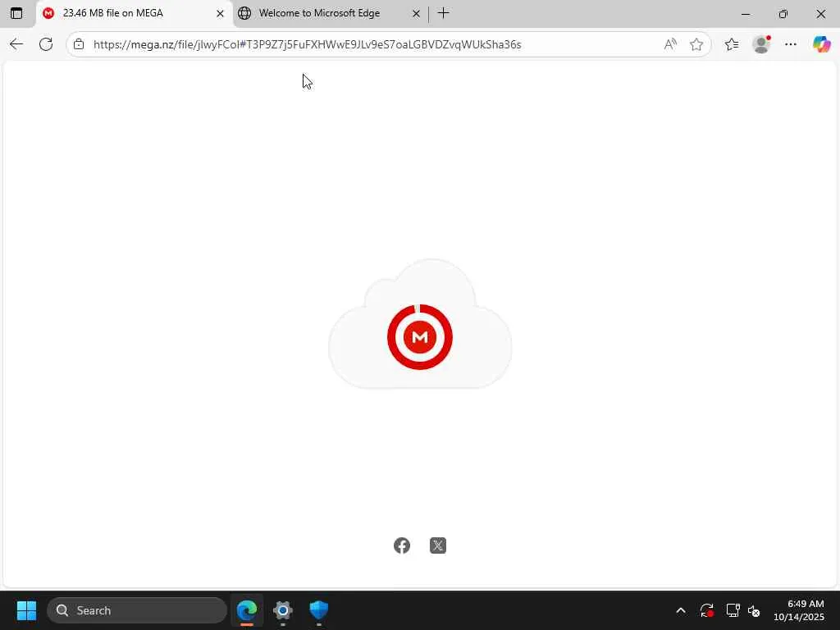Viewport: 840px width, 630px height.
Task: Refresh the MEGA page
Action: click(46, 44)
